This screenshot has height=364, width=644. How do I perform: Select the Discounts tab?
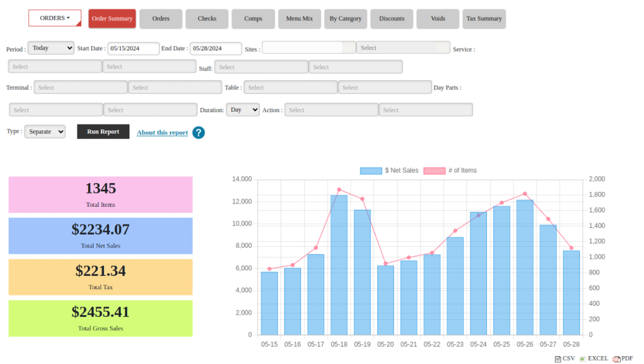point(392,19)
